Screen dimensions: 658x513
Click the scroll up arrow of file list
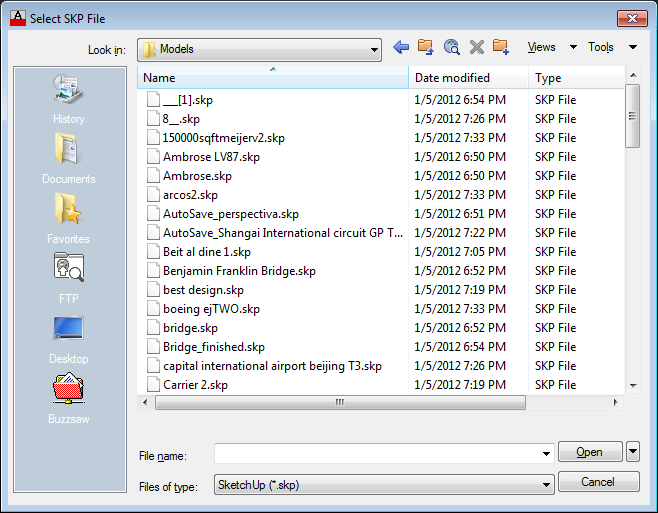(633, 75)
